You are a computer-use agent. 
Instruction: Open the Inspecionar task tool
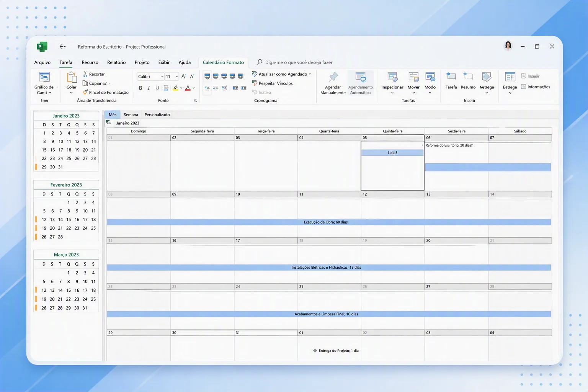click(x=392, y=83)
